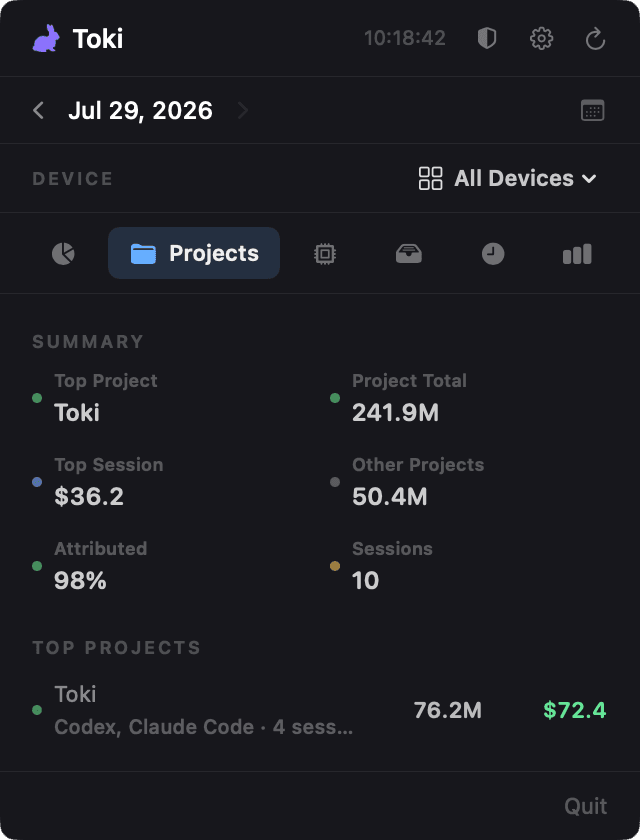Switch to the clock history tab
640x840 pixels.
click(x=493, y=253)
